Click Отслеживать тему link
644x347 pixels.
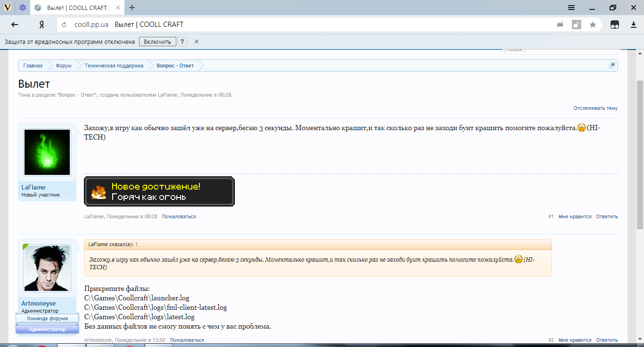tap(595, 108)
